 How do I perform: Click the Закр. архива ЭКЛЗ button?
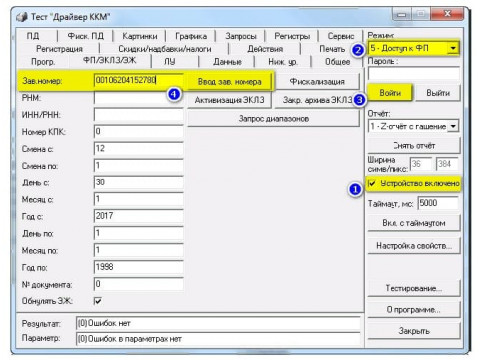[317, 100]
